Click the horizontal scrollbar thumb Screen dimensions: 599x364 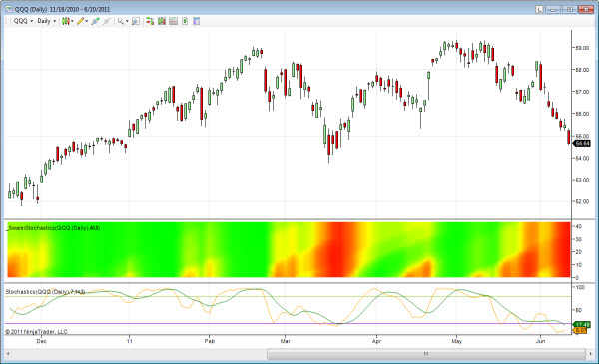[426, 354]
